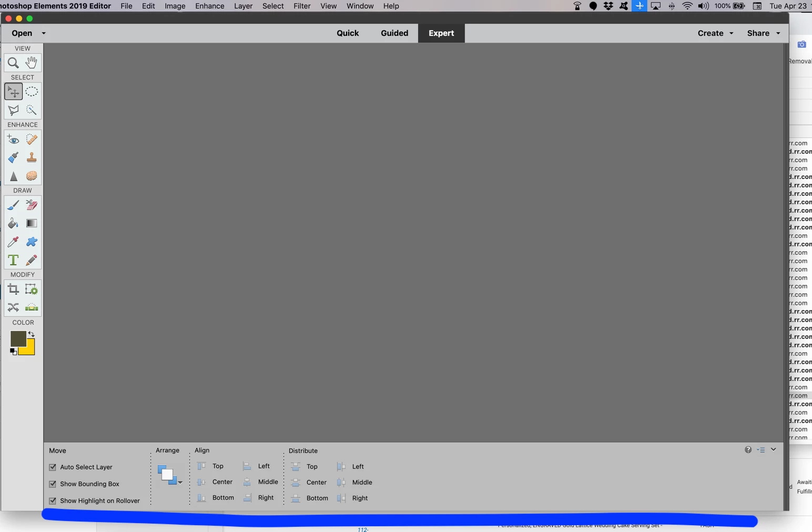This screenshot has width=812, height=532.
Task: Align Right in the Align section
Action: 259,498
